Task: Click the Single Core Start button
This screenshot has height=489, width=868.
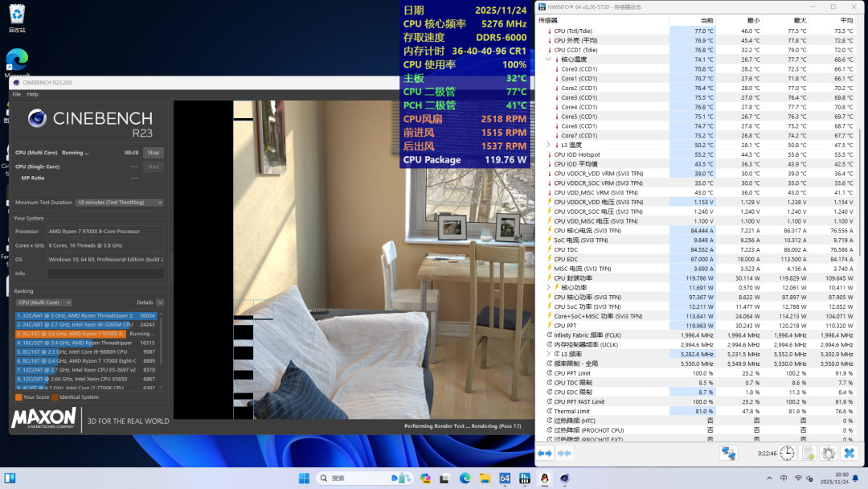Action: (x=154, y=166)
